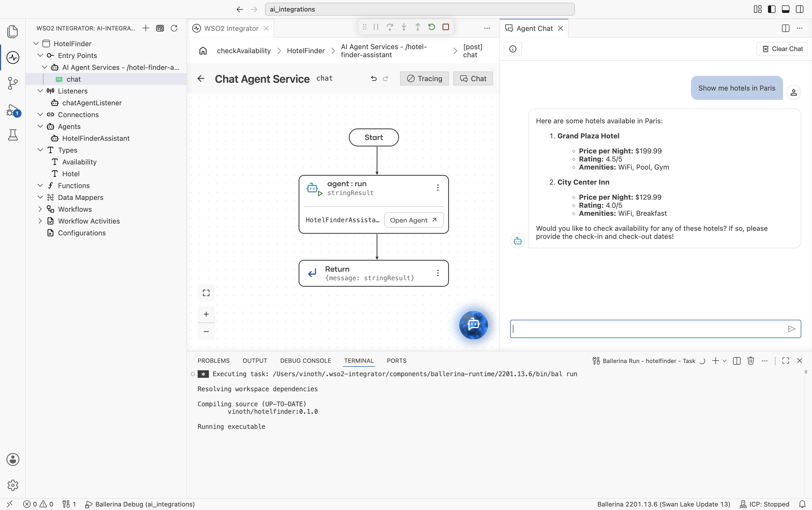This screenshot has width=812, height=510.
Task: Add new artifact with plus icon in sidebar header
Action: (x=146, y=28)
